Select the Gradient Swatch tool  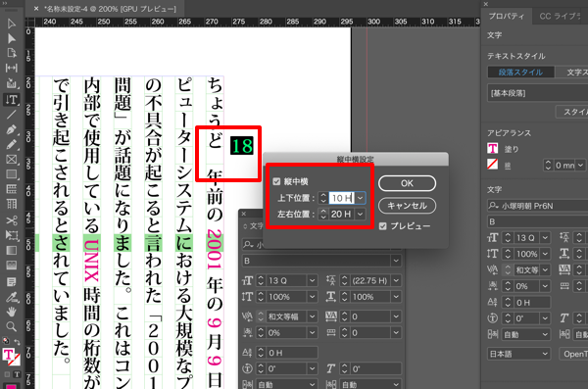11,250
